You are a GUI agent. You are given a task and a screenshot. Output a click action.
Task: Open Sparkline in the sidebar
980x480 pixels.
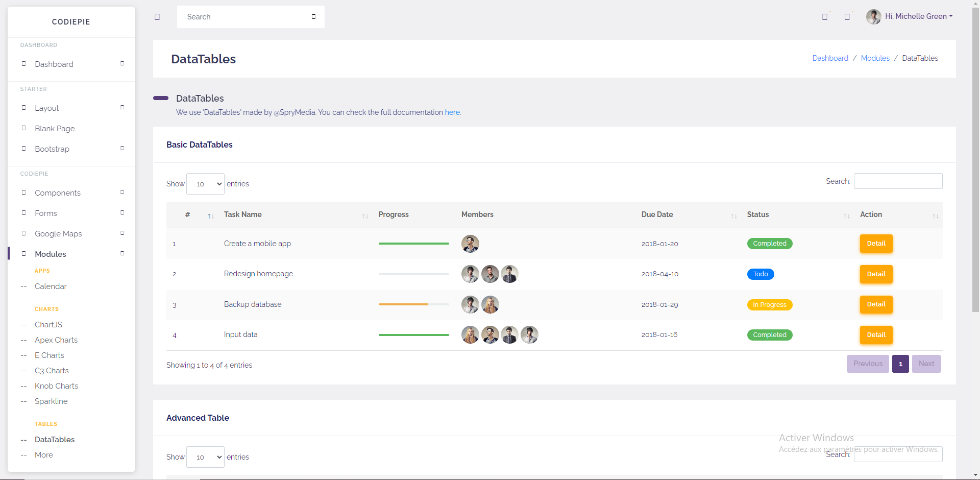(x=51, y=401)
